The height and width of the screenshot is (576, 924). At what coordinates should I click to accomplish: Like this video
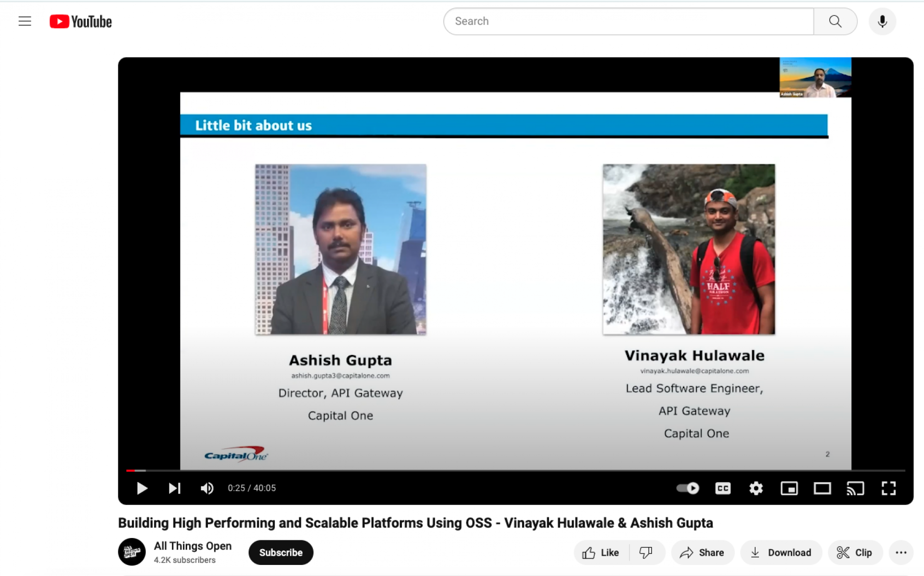(601, 552)
